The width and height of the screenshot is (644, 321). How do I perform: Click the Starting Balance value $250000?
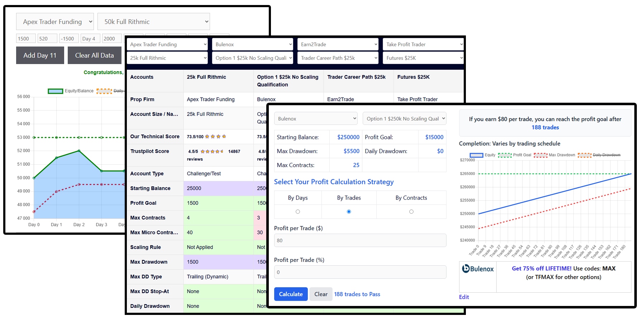pyautogui.click(x=348, y=137)
